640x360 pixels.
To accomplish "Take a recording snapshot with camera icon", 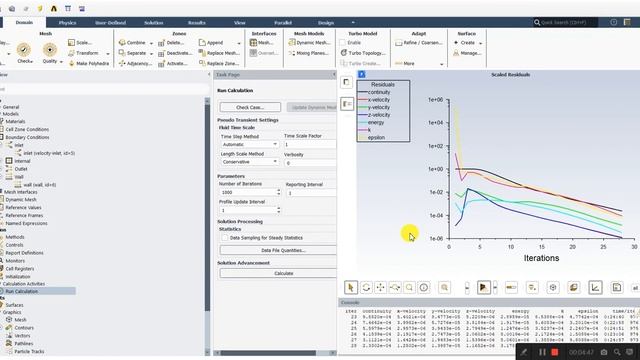I will click(604, 352).
